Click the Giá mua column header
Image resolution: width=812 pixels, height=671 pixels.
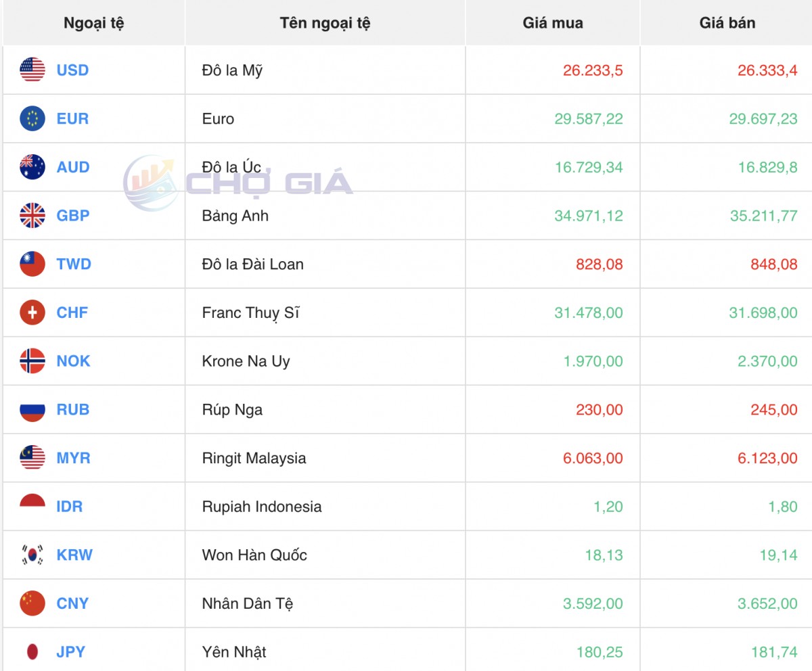point(552,23)
